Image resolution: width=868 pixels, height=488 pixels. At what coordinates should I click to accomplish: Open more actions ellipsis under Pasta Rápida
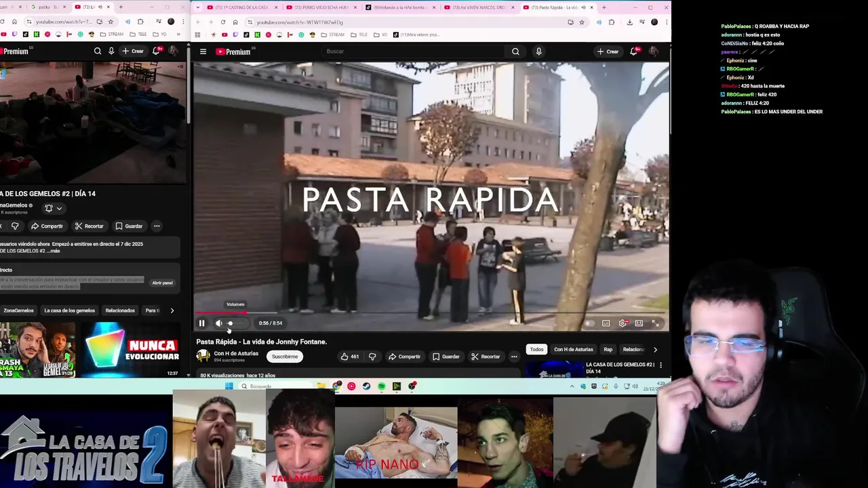pyautogui.click(x=514, y=357)
